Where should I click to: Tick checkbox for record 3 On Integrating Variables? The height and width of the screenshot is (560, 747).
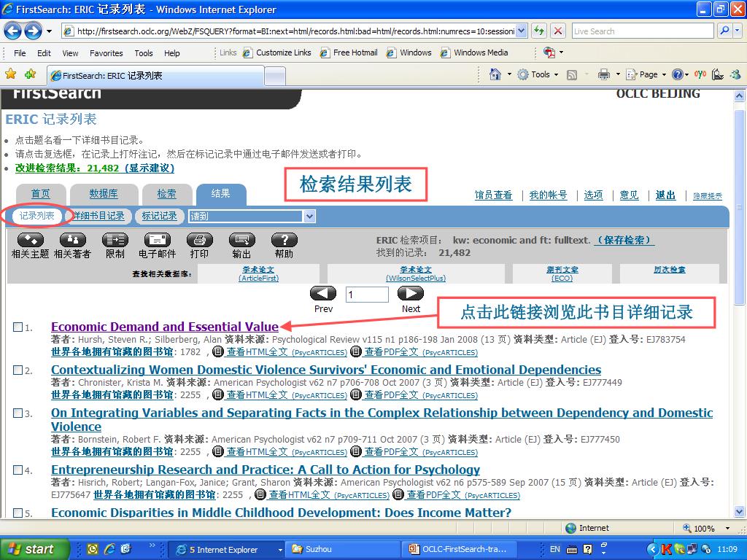point(18,413)
